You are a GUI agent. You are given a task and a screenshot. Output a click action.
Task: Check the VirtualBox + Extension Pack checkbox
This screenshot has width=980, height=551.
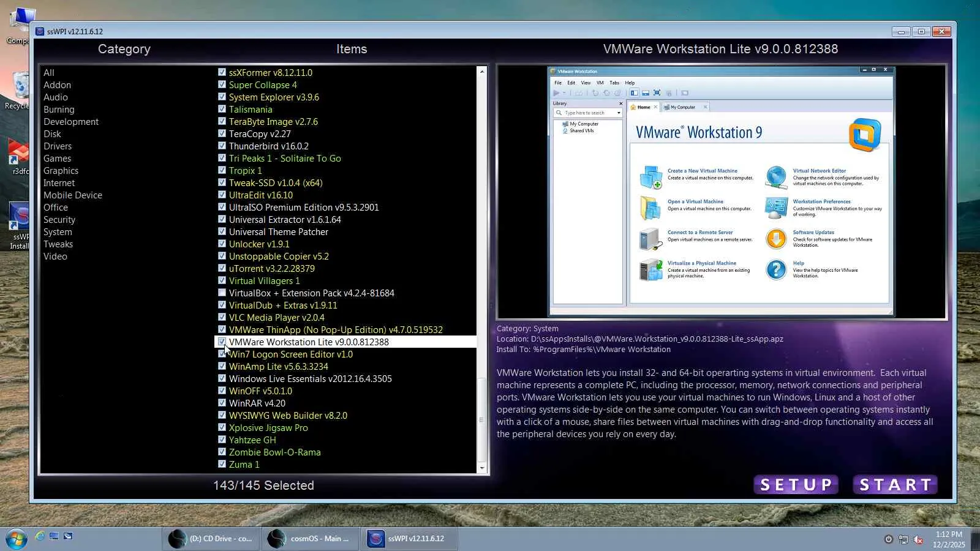pyautogui.click(x=222, y=293)
